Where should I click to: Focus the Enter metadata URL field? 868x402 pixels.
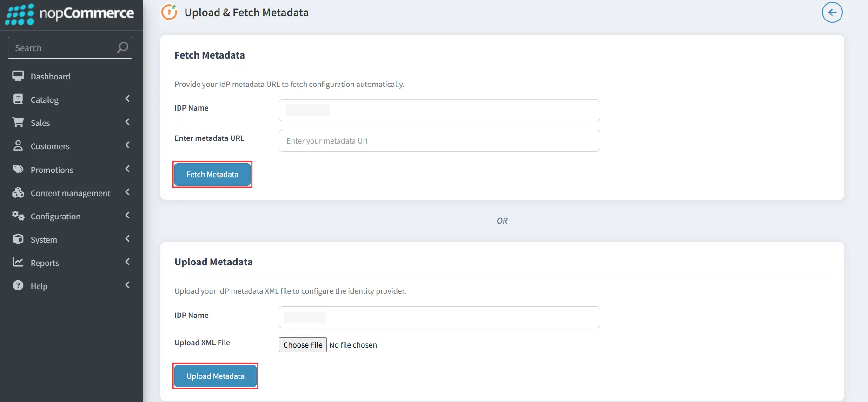(439, 140)
